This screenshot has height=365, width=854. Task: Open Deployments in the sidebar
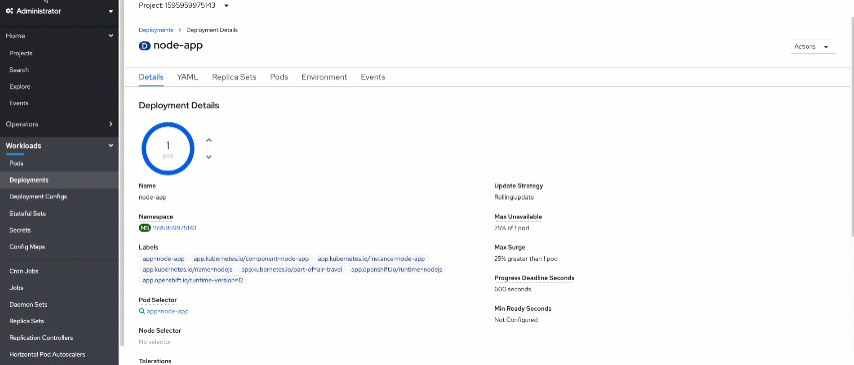(x=59, y=180)
